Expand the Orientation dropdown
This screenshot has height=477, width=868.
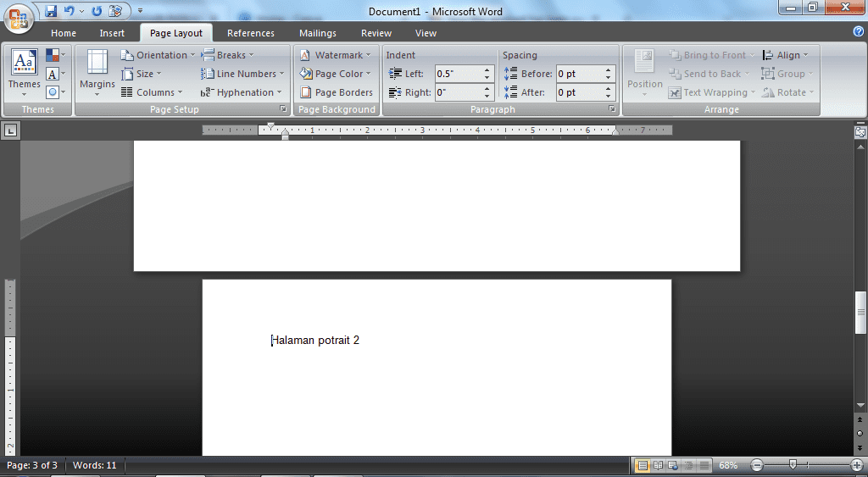(159, 55)
